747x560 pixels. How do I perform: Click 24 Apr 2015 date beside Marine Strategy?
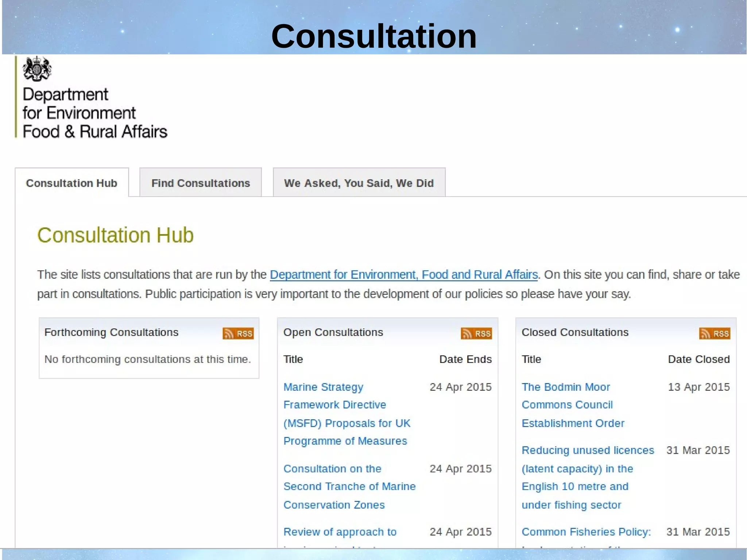pos(461,387)
